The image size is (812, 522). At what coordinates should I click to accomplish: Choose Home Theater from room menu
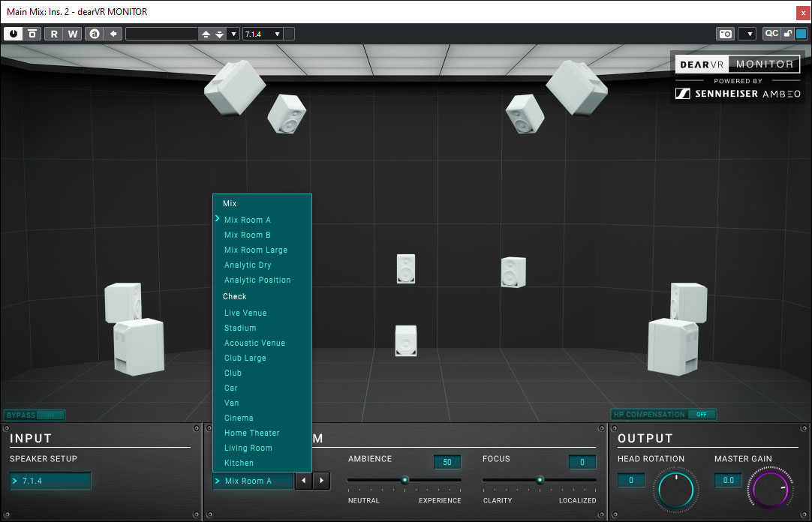tap(252, 433)
